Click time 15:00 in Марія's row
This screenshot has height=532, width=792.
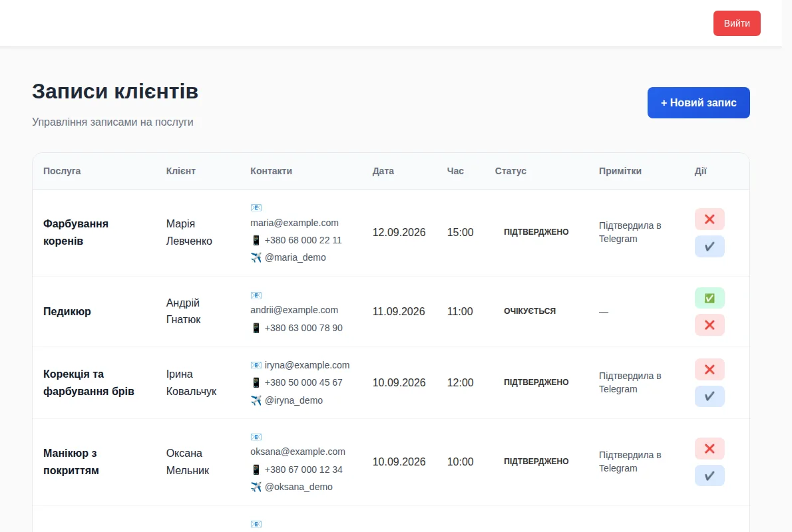(460, 232)
